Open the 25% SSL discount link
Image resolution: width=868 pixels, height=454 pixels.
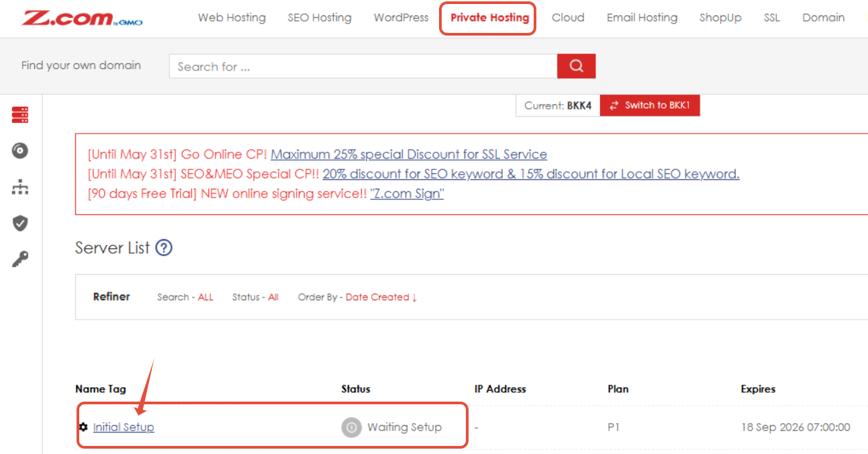(409, 154)
